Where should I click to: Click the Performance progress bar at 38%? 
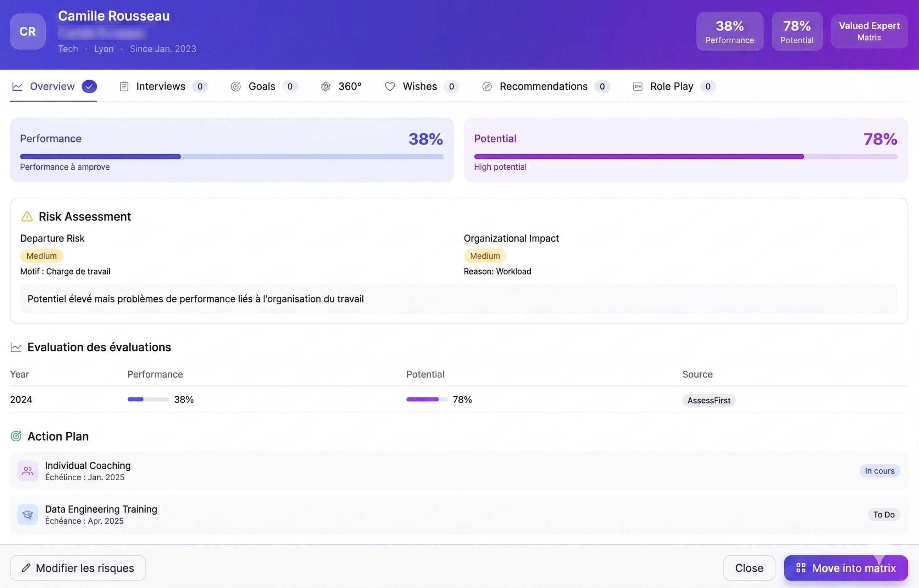(232, 157)
